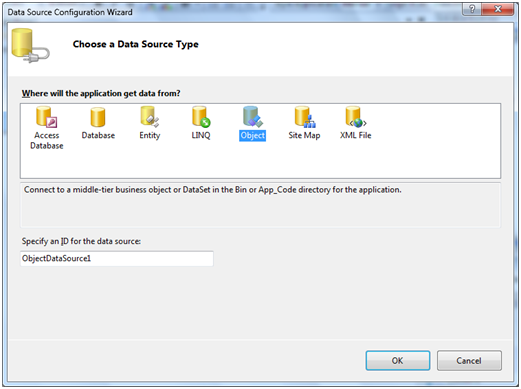Viewport: 521px width, 389px height.
Task: Click the 'Access Database' text label
Action: pos(47,140)
